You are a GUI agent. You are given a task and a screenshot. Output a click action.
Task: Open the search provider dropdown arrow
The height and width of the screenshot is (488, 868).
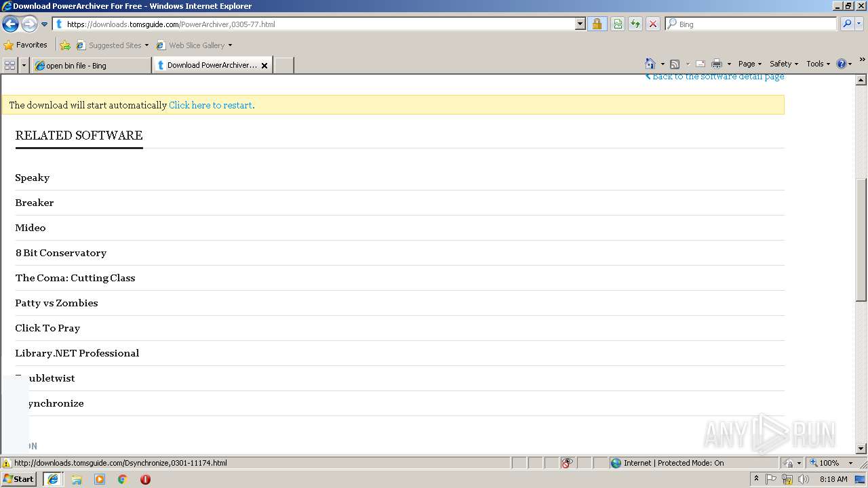859,24
